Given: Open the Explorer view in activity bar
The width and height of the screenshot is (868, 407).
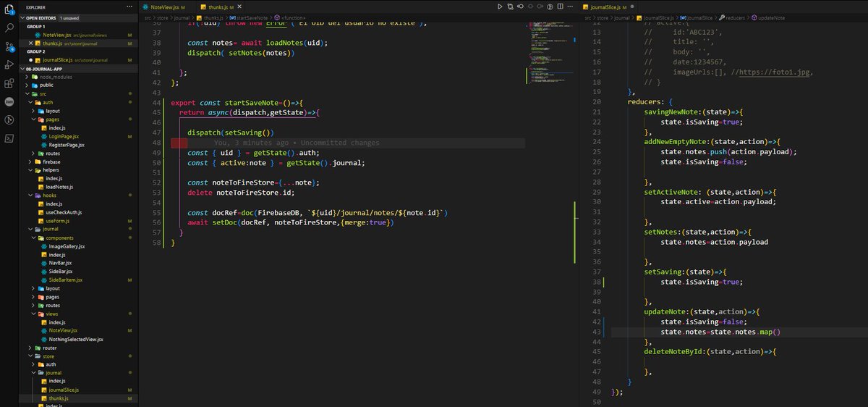Looking at the screenshot, I should (x=9, y=9).
